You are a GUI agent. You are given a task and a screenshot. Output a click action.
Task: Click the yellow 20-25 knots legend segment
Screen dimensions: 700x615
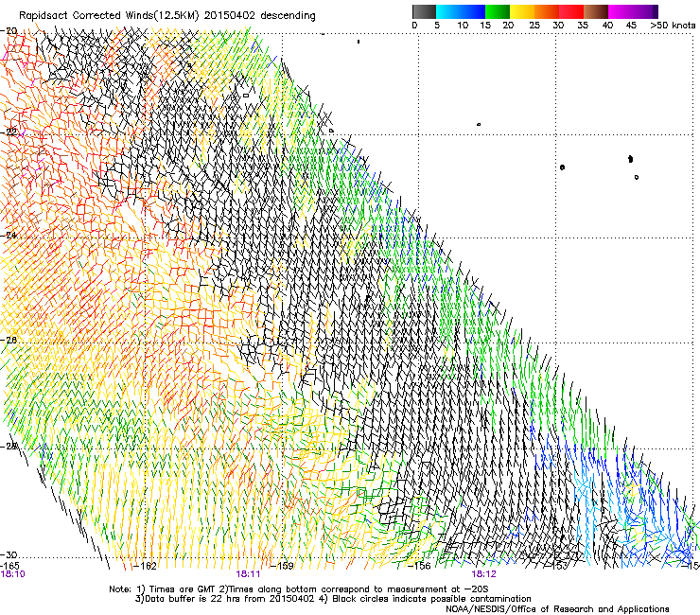pyautogui.click(x=522, y=11)
